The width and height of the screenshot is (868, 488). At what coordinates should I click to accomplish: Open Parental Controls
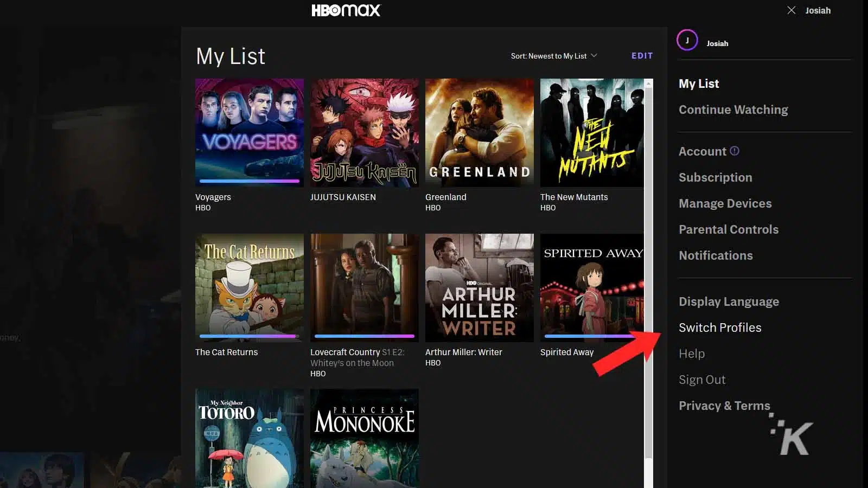pos(729,229)
